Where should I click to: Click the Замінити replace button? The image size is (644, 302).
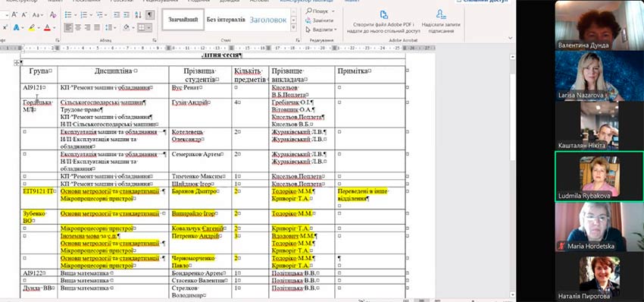pyautogui.click(x=320, y=20)
